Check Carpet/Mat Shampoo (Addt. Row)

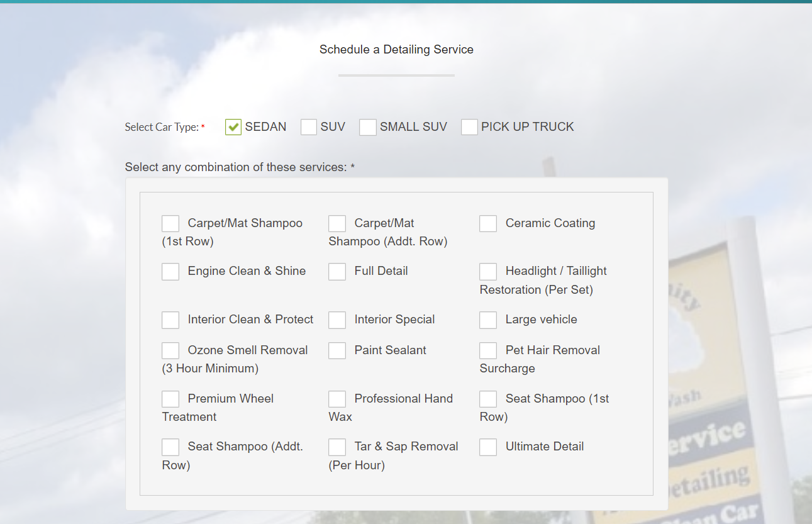coord(337,223)
